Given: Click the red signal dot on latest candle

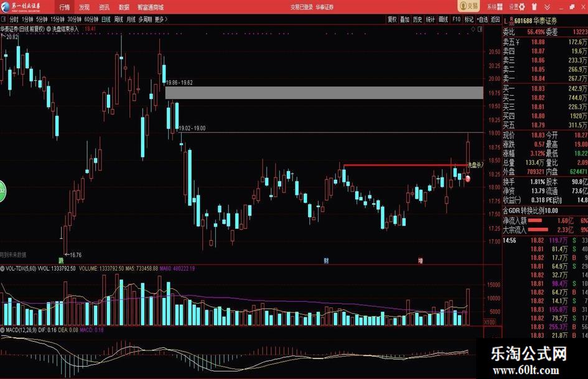Looking at the screenshot, I should (x=467, y=179).
